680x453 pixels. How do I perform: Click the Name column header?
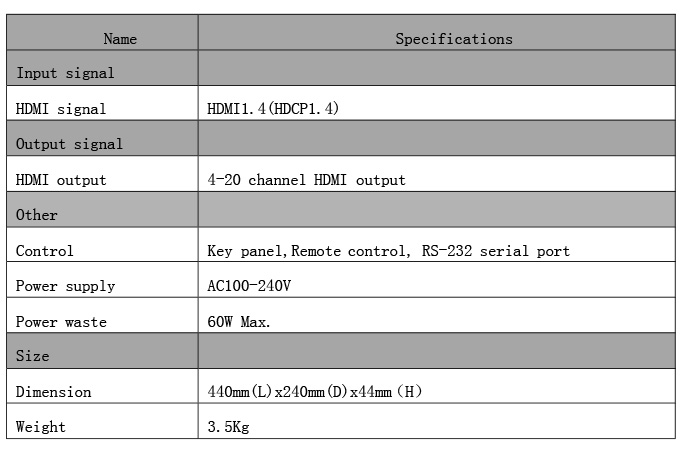pos(120,39)
